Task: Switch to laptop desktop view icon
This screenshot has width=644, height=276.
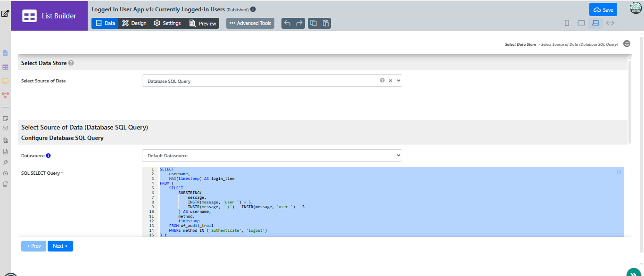Action: point(595,23)
